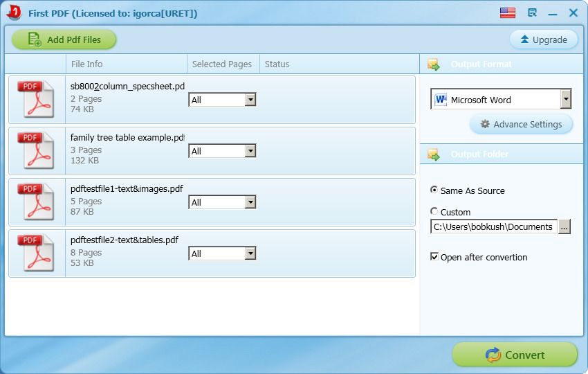Select the Same As Source radio button
Image resolution: width=588 pixels, height=374 pixels.
tap(434, 190)
